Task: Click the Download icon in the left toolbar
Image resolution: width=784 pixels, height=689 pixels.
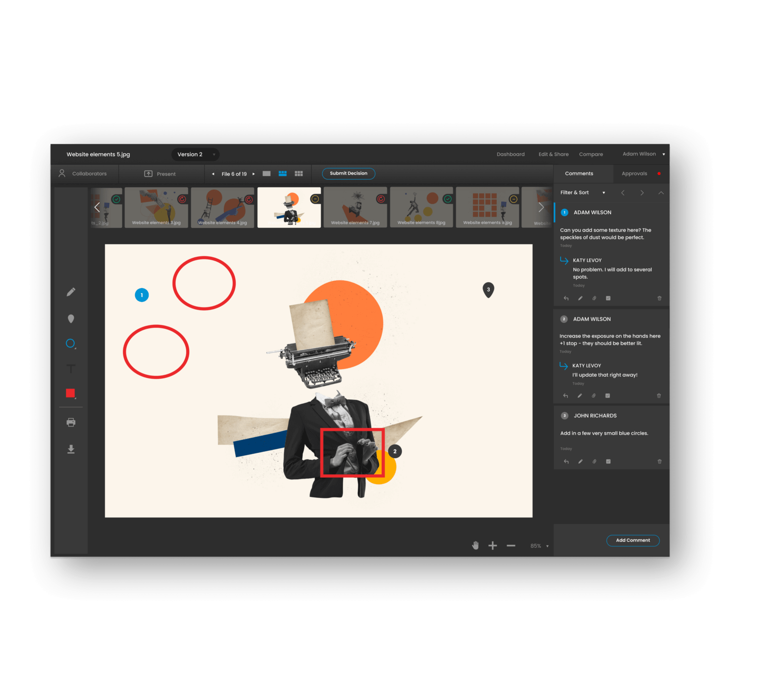Action: (x=71, y=448)
